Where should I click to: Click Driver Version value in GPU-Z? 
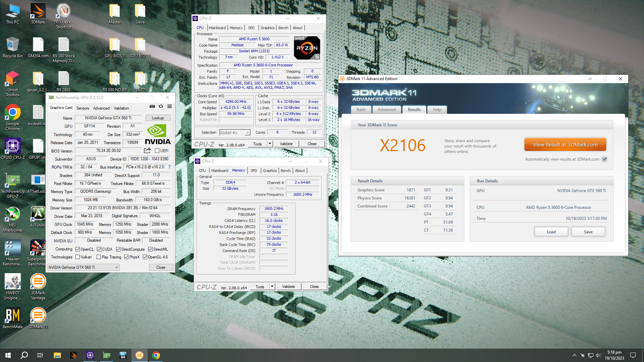coord(122,208)
